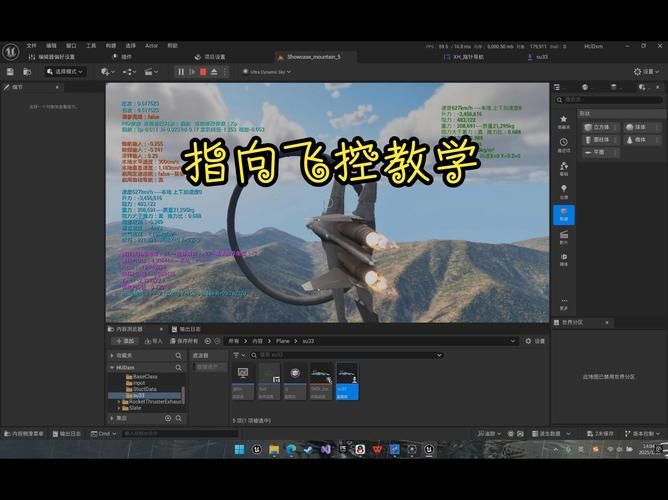The image size is (668, 500).
Task: Open the Windows Start menu
Action: point(239,449)
